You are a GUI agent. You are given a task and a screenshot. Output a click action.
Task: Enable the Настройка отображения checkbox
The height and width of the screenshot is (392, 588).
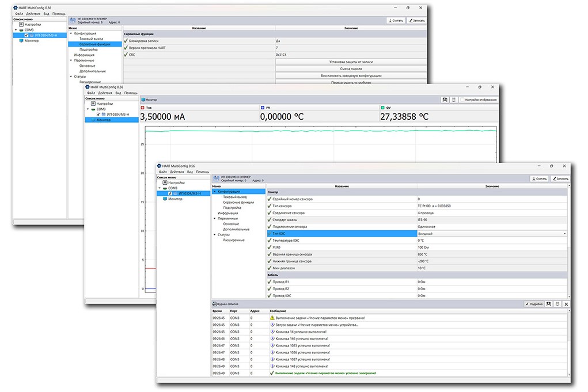point(462,100)
